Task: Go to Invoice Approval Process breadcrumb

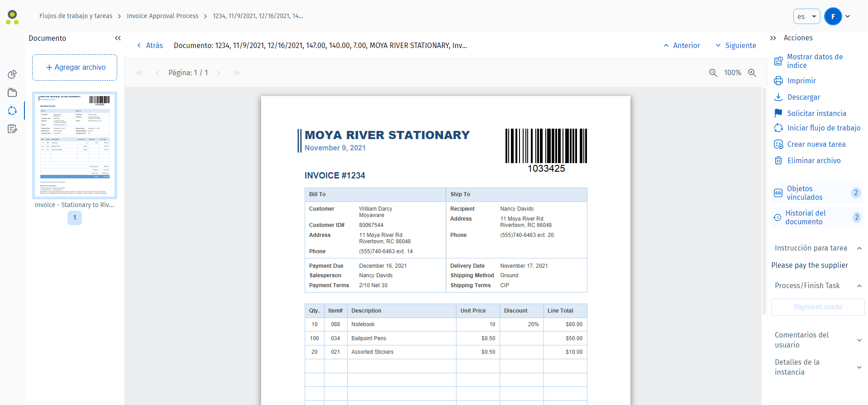Action: (x=162, y=16)
